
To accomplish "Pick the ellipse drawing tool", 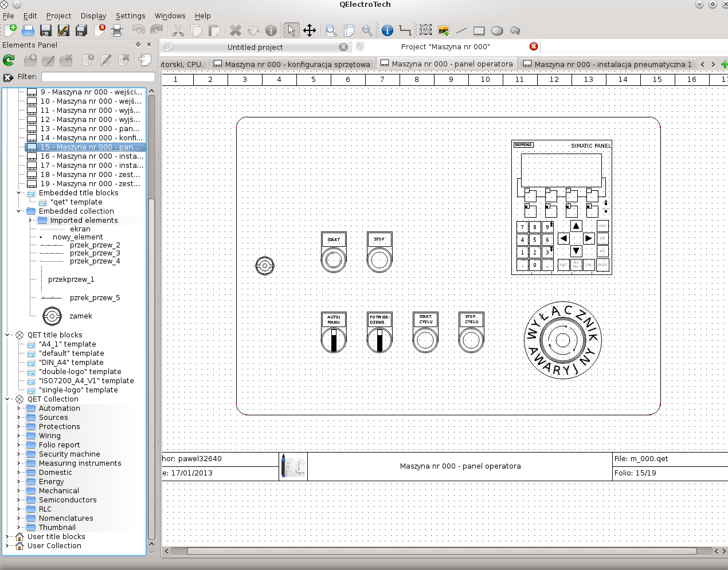I will pos(497,30).
